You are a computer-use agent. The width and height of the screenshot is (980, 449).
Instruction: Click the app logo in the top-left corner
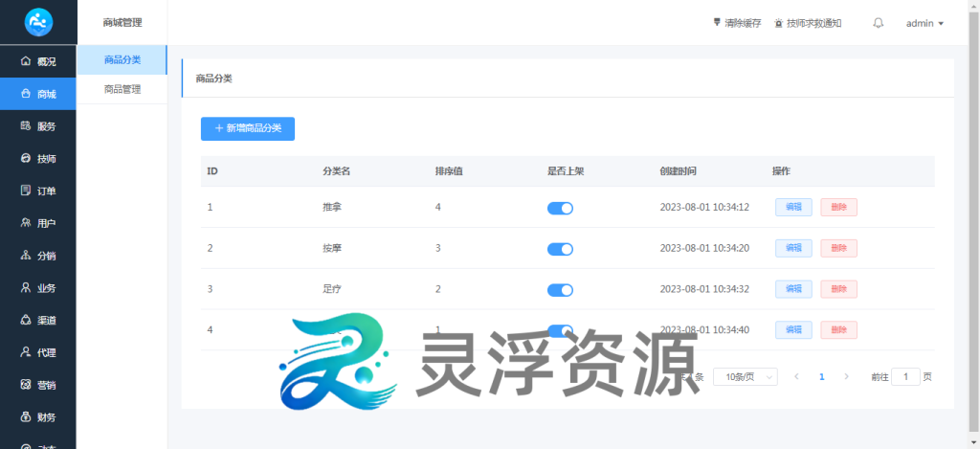pyautogui.click(x=38, y=23)
